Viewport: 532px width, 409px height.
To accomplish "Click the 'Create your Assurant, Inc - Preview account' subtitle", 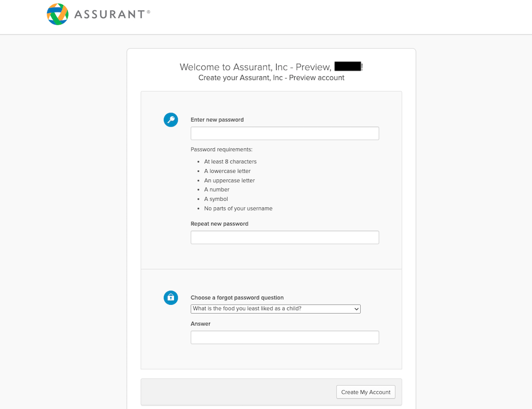I will (x=271, y=77).
